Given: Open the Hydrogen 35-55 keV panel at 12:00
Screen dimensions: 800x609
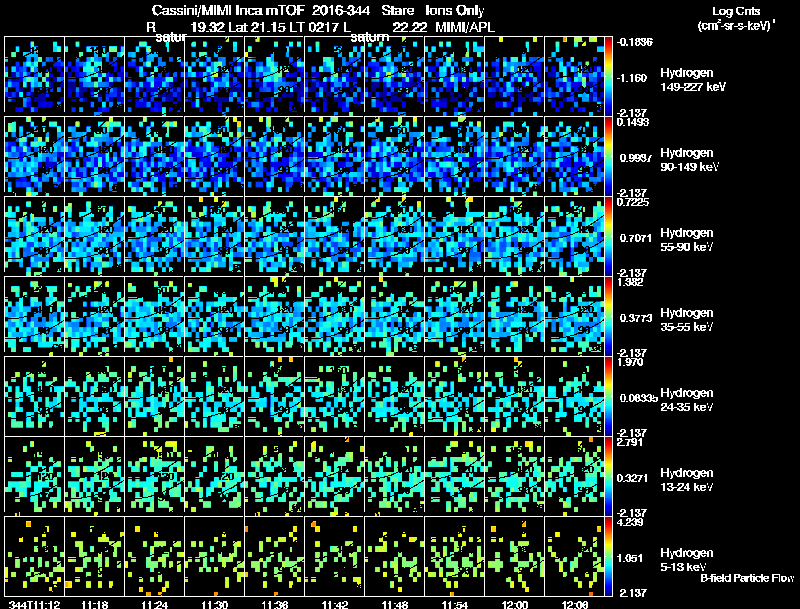Looking at the screenshot, I should (x=515, y=315).
